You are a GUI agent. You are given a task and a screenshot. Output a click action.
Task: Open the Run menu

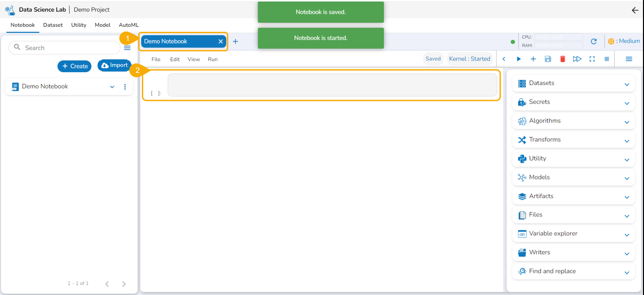(213, 59)
